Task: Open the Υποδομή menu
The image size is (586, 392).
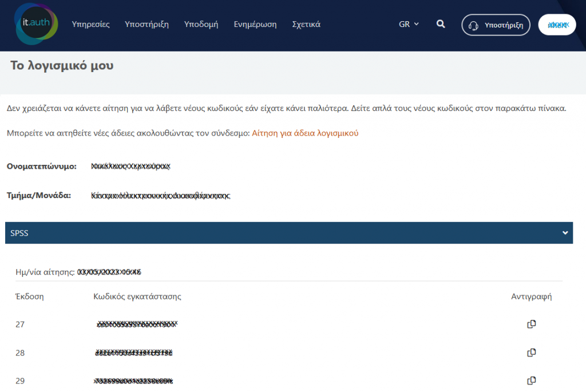Action: pos(201,24)
